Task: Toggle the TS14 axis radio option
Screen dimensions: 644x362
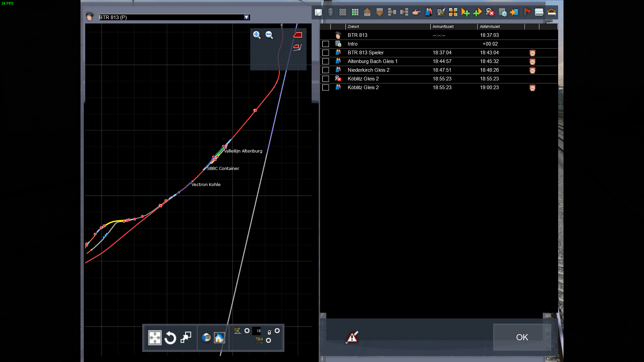Action: pyautogui.click(x=268, y=341)
